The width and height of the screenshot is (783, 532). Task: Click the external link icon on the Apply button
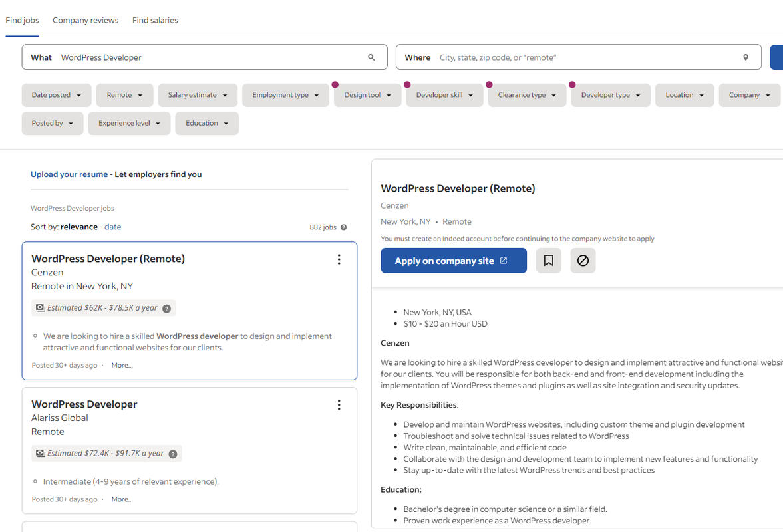[x=504, y=261]
